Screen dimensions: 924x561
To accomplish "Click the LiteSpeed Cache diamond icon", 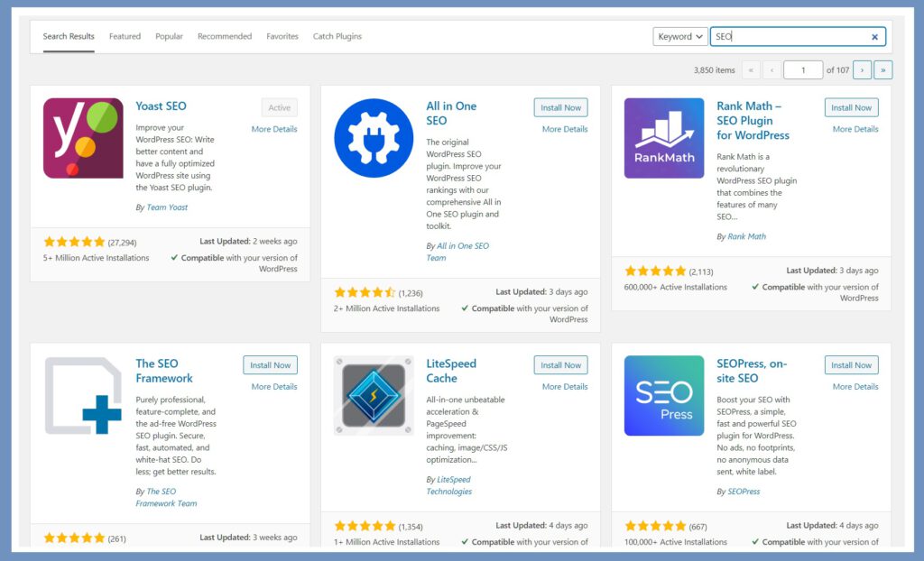I will pos(374,397).
